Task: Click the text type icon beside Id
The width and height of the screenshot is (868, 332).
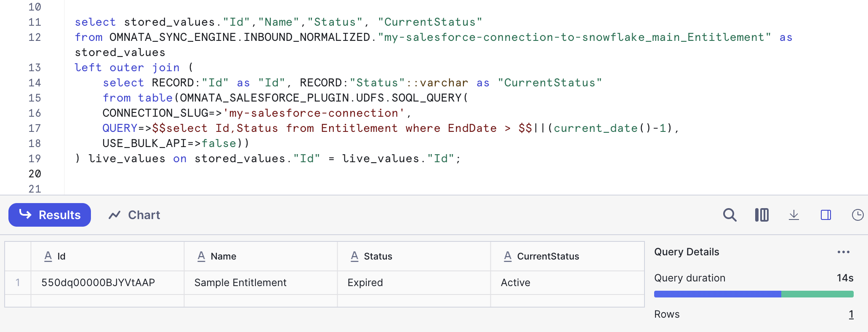Action: click(48, 256)
